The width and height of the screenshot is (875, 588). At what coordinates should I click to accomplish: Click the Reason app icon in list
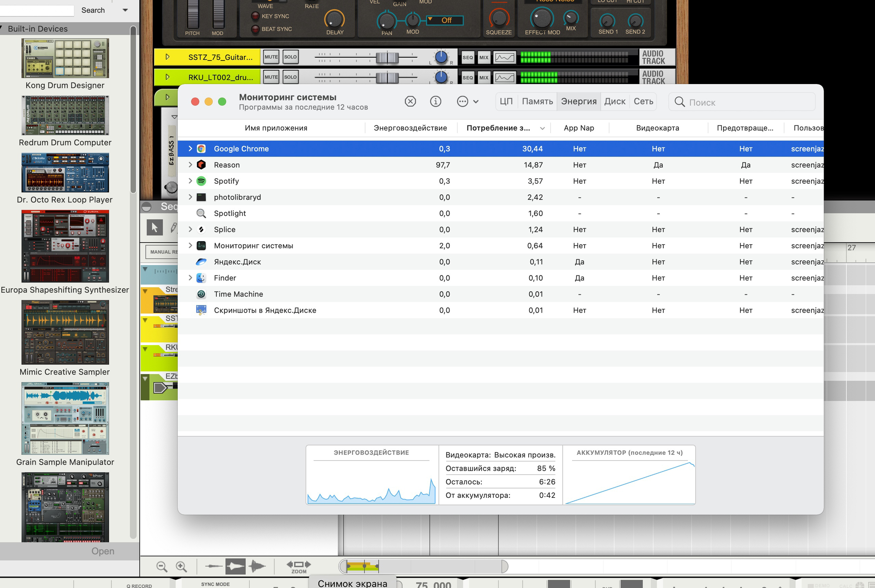[201, 165]
